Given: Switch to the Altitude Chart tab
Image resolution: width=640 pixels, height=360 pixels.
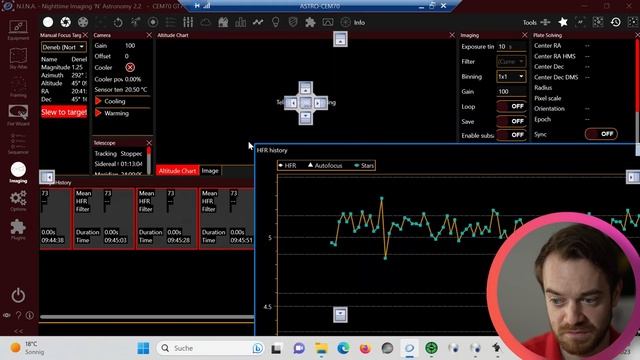Looking at the screenshot, I should (x=177, y=171).
